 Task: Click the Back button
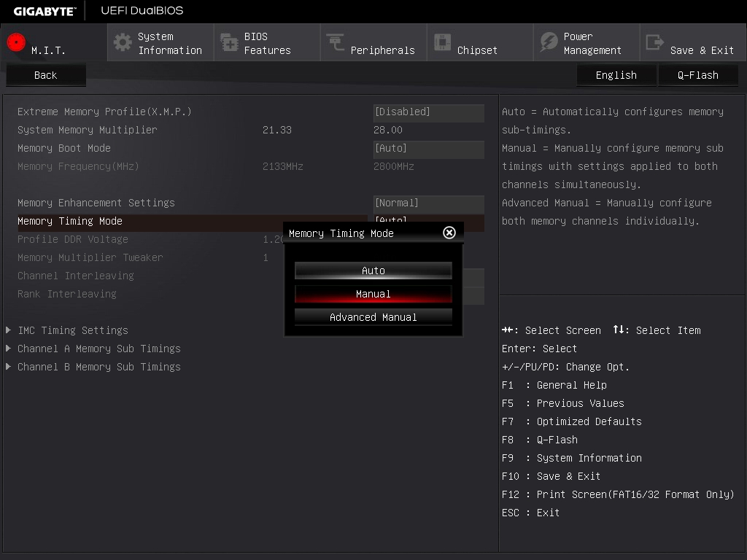tap(46, 75)
